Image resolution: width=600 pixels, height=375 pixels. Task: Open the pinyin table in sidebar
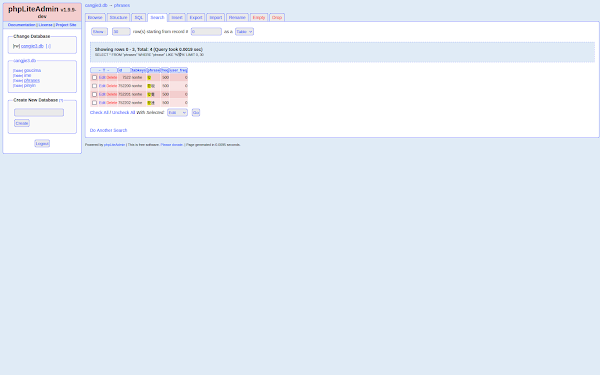(30, 85)
